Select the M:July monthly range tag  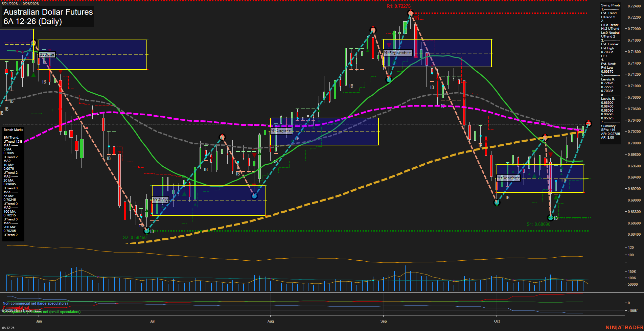point(160,200)
